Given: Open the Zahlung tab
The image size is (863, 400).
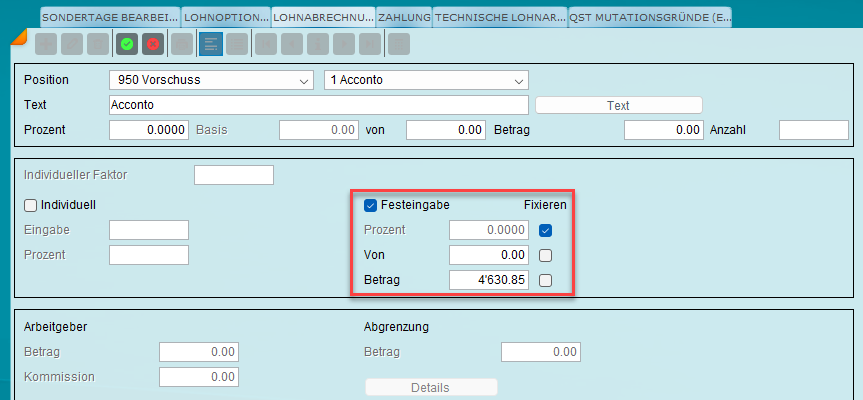Looking at the screenshot, I should pyautogui.click(x=405, y=17).
